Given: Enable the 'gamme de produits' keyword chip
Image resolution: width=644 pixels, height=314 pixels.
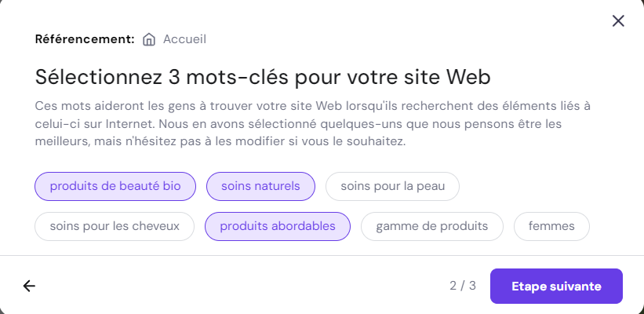Looking at the screenshot, I should point(432,226).
